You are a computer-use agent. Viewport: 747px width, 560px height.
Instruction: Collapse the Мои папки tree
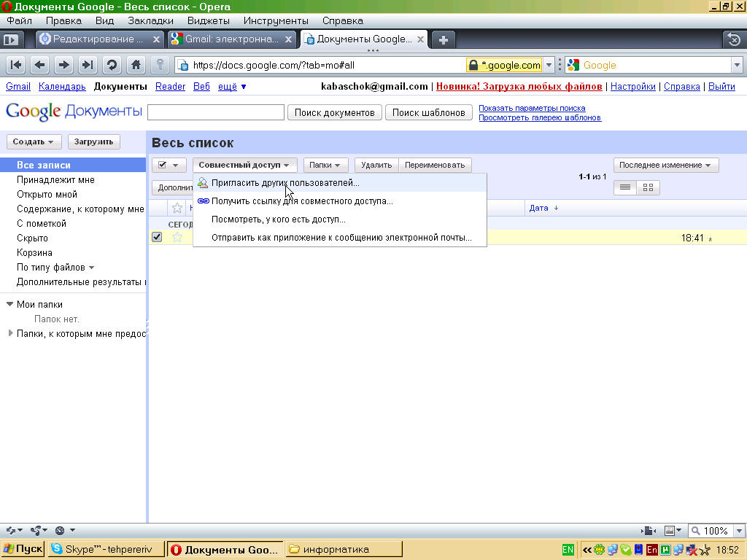9,304
